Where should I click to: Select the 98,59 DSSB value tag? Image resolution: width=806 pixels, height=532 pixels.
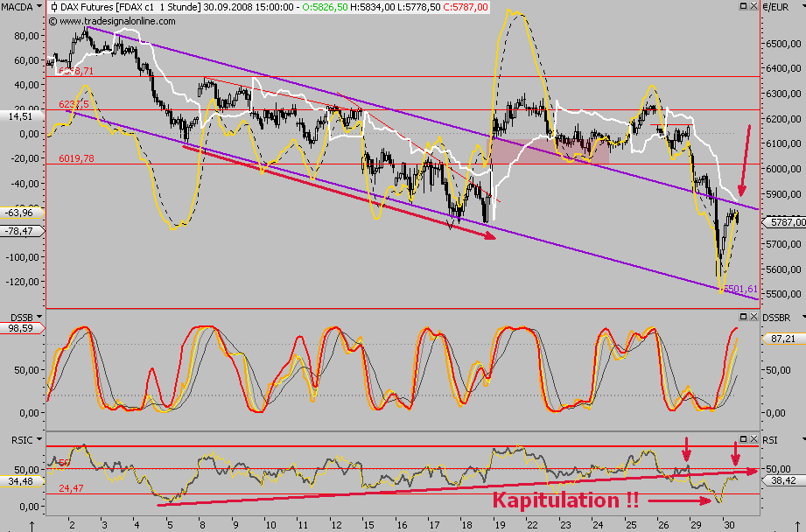click(x=23, y=328)
